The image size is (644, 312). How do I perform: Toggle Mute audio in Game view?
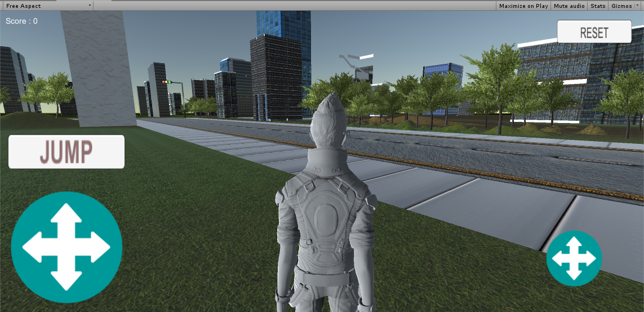pos(569,6)
